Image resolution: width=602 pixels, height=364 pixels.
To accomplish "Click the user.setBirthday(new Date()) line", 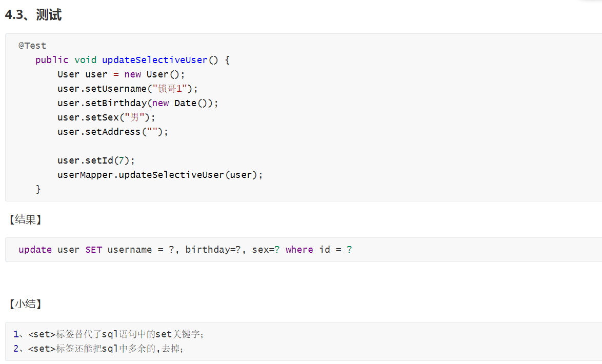I will point(138,103).
